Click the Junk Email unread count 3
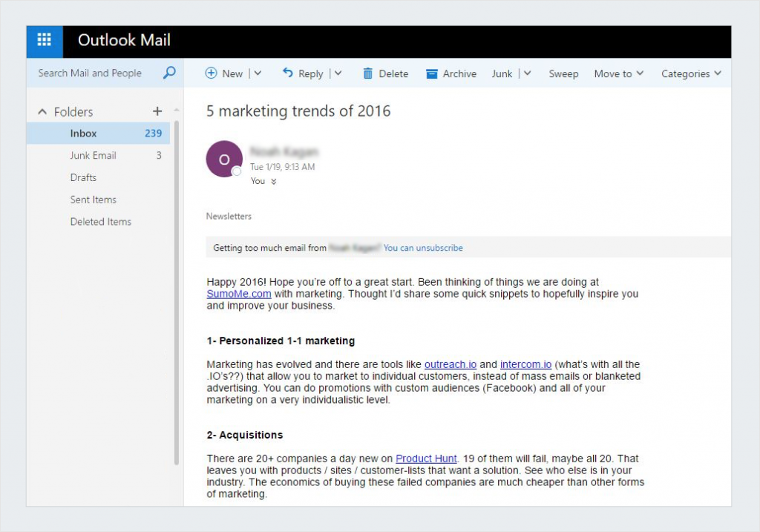Image resolution: width=760 pixels, height=532 pixels. (x=159, y=156)
